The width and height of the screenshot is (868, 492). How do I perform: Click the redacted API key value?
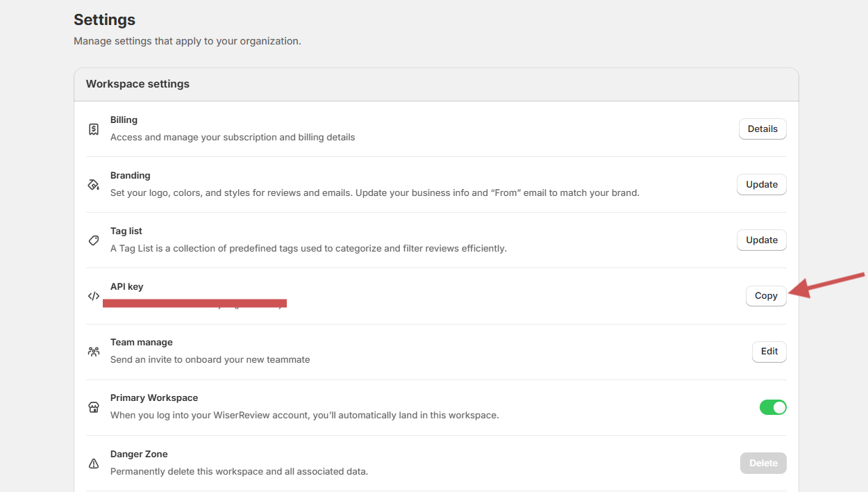click(x=195, y=304)
